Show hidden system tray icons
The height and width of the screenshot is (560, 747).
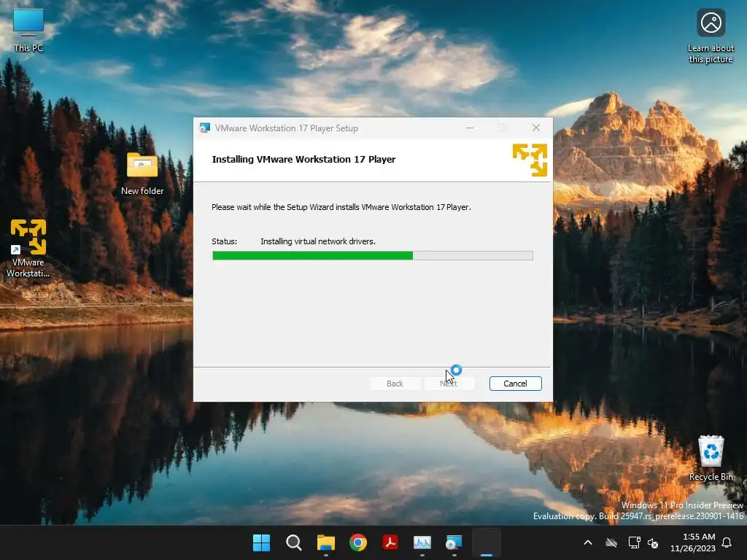[588, 542]
